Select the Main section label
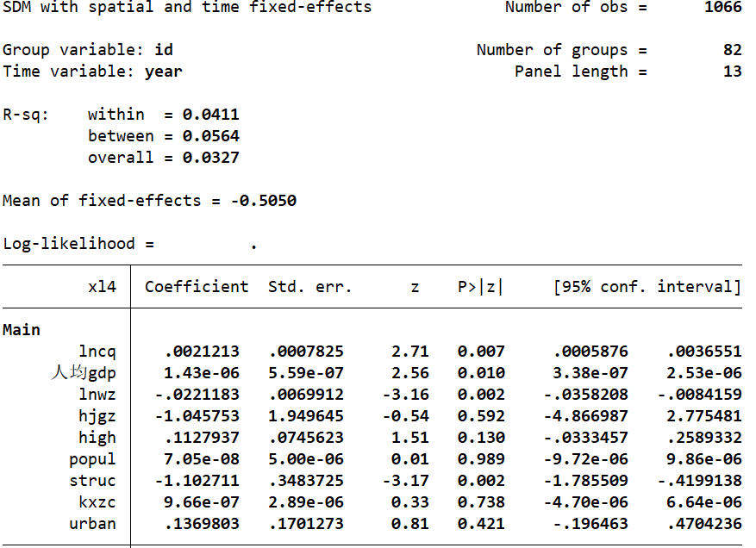This screenshot has width=756, height=548. [22, 330]
